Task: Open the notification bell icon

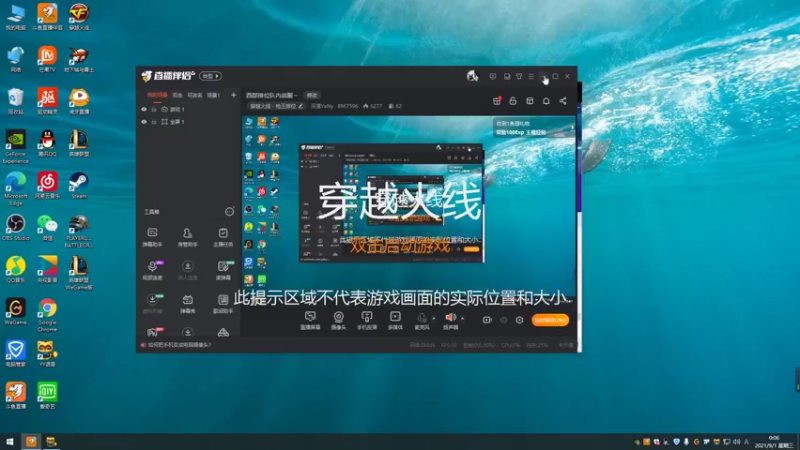Action: pos(546,101)
